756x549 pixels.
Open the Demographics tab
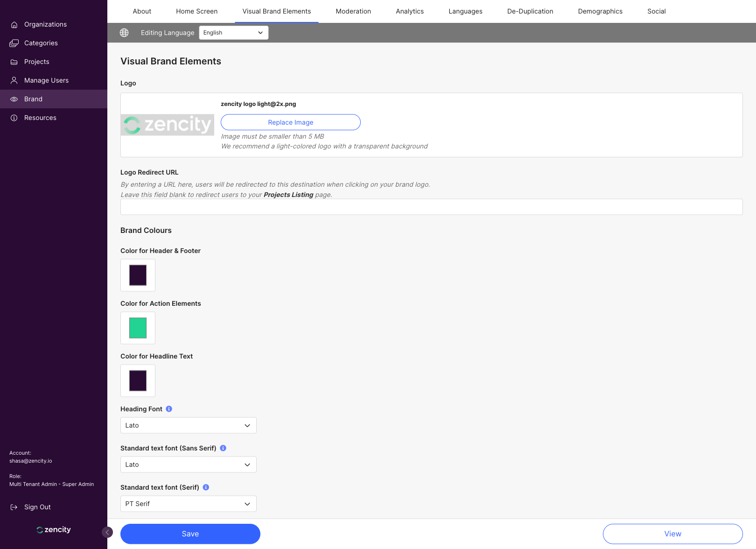[x=600, y=11]
